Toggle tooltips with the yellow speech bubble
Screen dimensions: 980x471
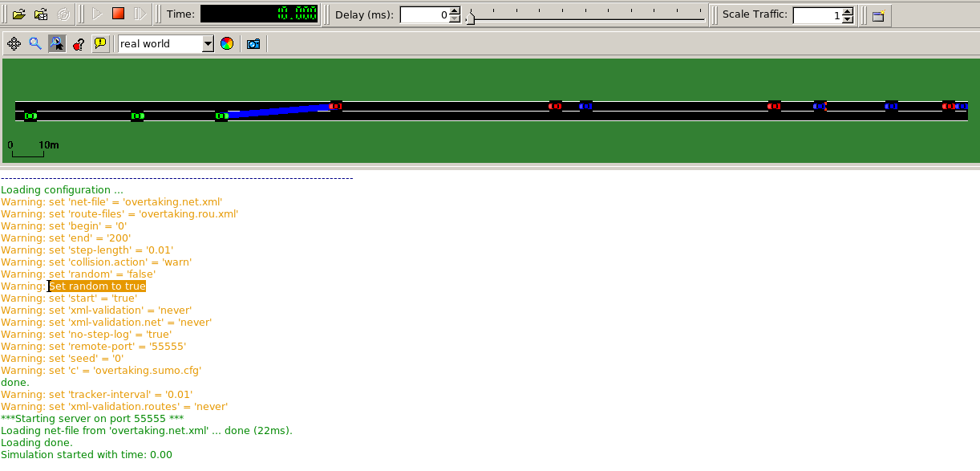[x=99, y=43]
